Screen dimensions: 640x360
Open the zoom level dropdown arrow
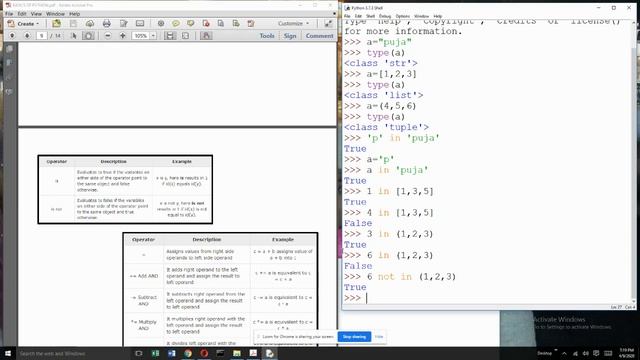[153, 36]
